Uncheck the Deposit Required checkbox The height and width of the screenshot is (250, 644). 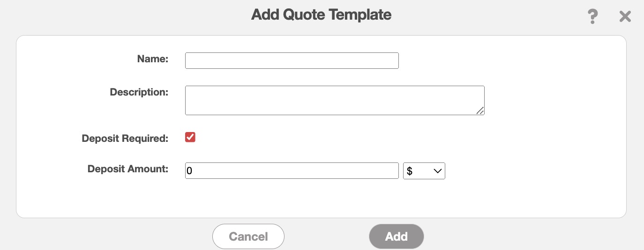190,137
